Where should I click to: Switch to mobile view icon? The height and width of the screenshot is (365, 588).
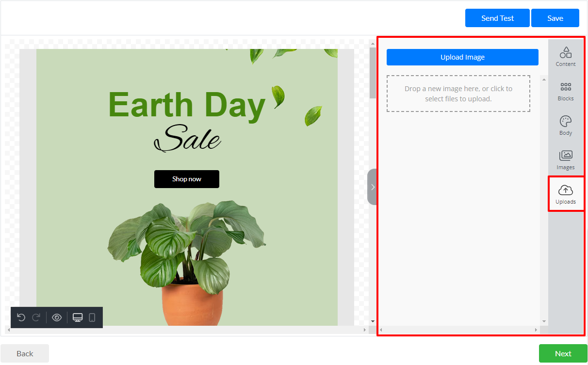(92, 317)
